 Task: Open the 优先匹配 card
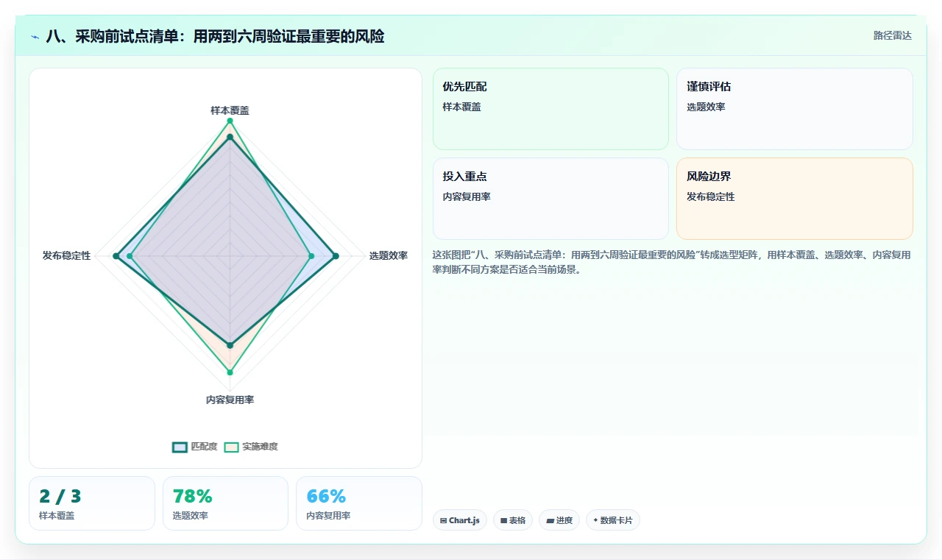click(x=550, y=109)
